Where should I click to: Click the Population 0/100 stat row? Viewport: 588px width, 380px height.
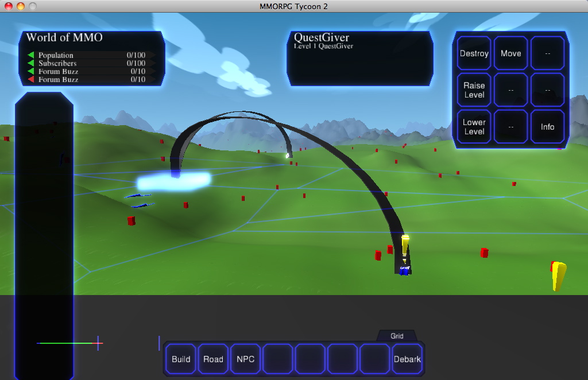[91, 55]
